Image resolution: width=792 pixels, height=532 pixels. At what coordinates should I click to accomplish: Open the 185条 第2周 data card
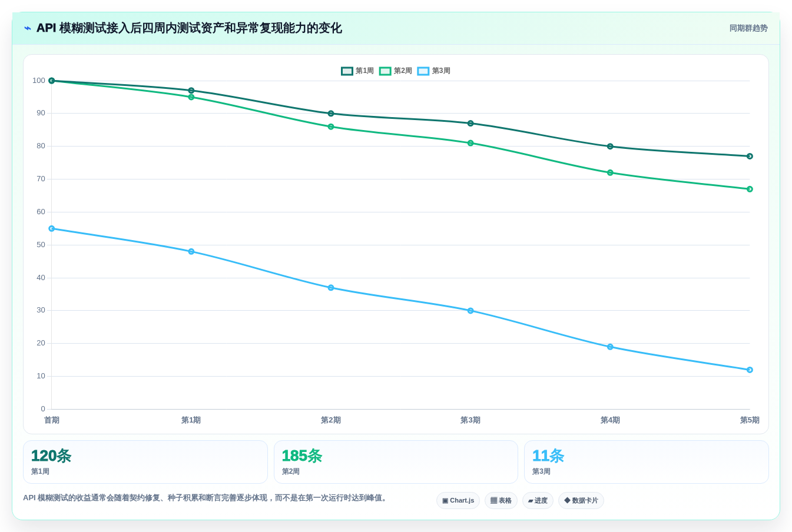pyautogui.click(x=396, y=462)
